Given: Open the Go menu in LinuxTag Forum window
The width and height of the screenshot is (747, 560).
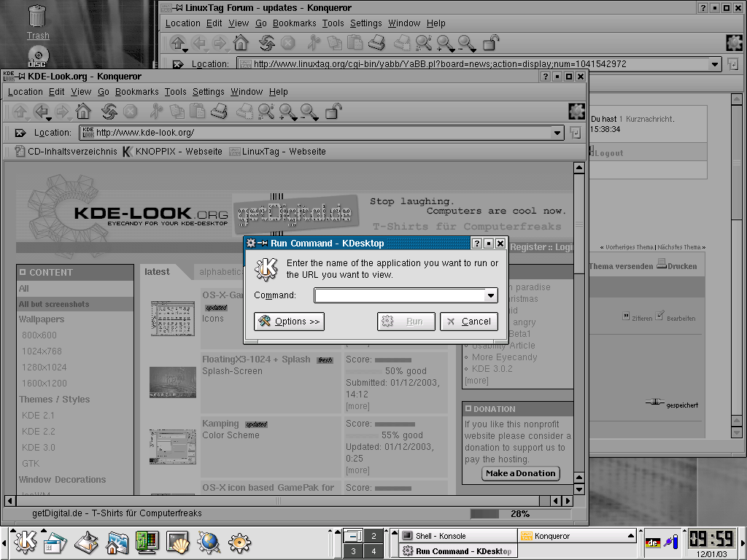Looking at the screenshot, I should pyautogui.click(x=261, y=23).
